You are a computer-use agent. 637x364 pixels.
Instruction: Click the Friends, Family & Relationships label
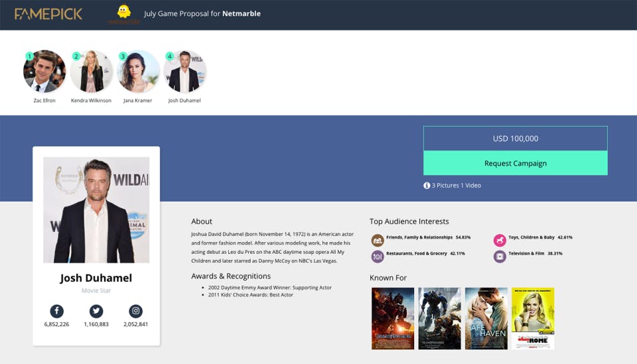419,237
